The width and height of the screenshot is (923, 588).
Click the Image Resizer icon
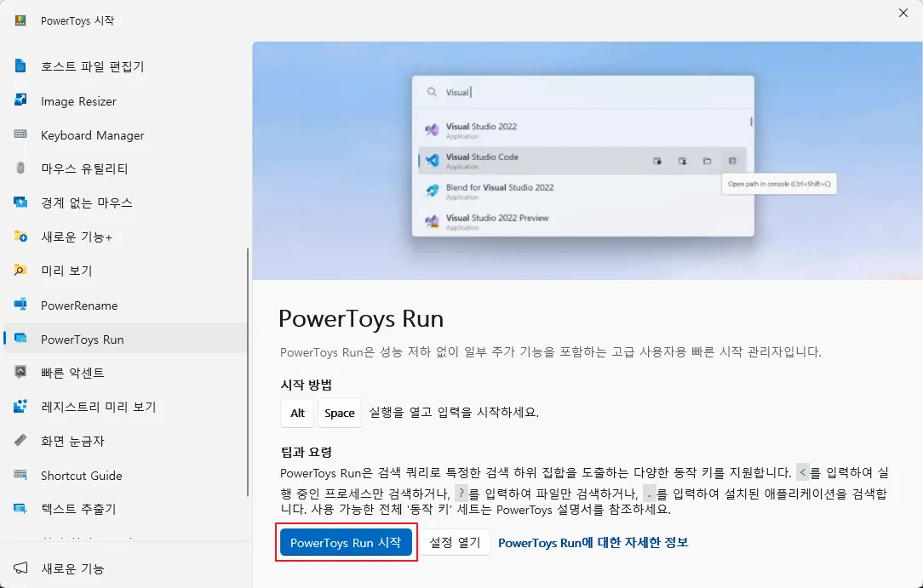point(20,100)
